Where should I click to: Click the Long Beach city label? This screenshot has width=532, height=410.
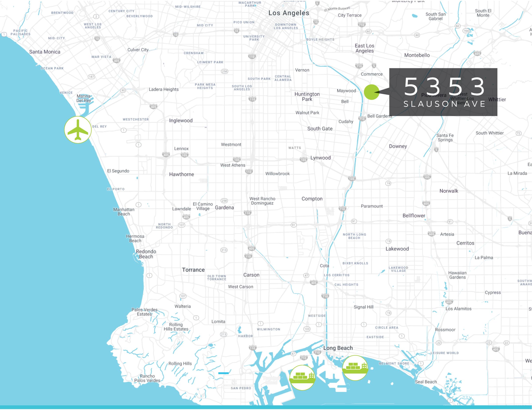(x=338, y=348)
